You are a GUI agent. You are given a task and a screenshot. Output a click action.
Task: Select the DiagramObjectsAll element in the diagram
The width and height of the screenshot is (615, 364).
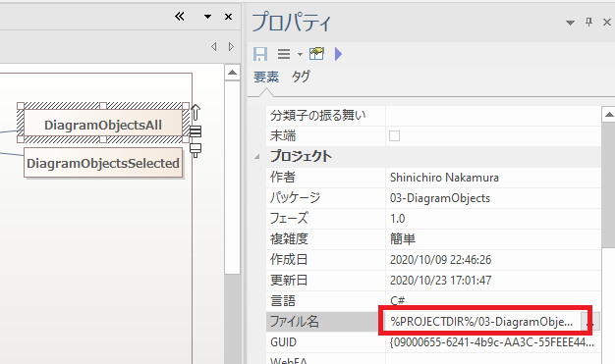point(103,125)
